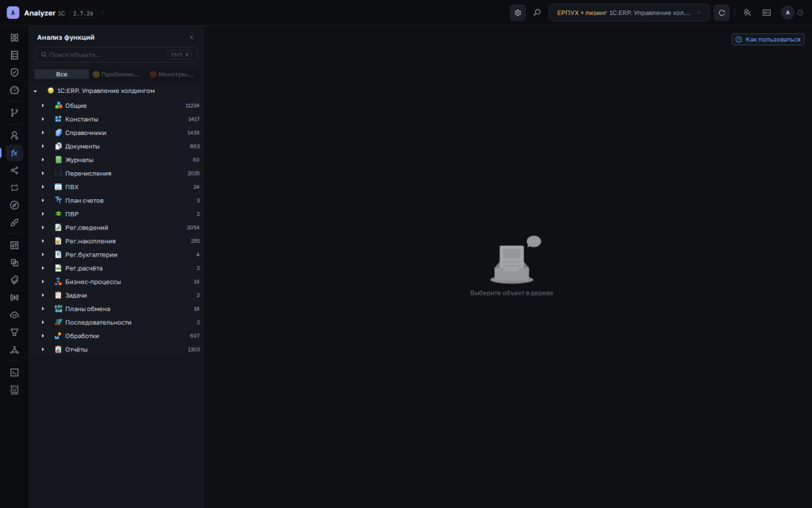The image size is (812, 508).
Task: Expand the Справочники tree node
Action: click(x=43, y=133)
